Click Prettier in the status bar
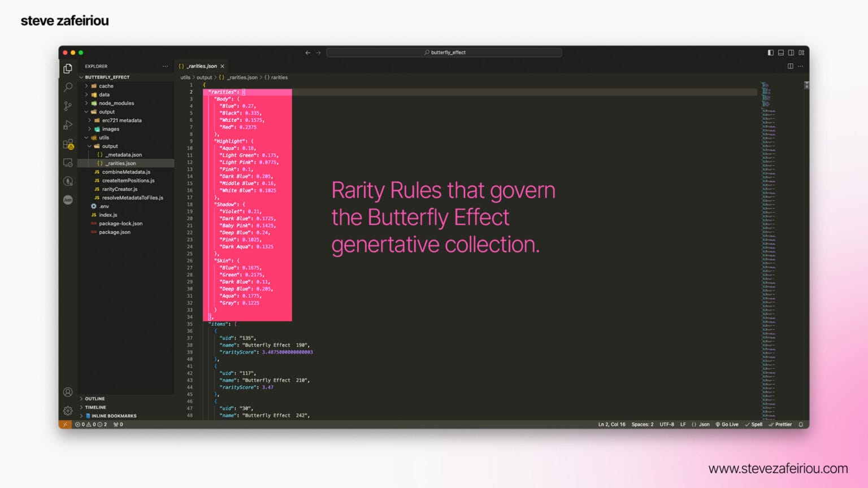 (x=780, y=425)
